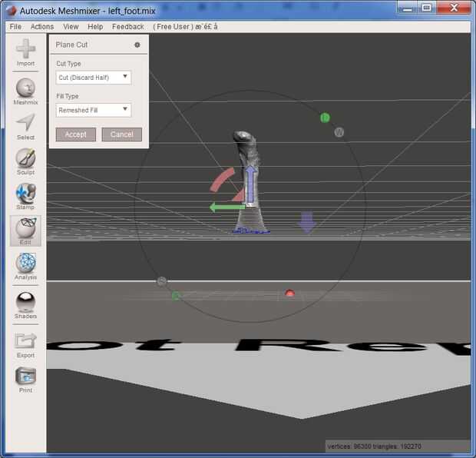This screenshot has height=458, width=476.
Task: Click the grey handle on circle's lower-left edge
Action: coord(162,281)
